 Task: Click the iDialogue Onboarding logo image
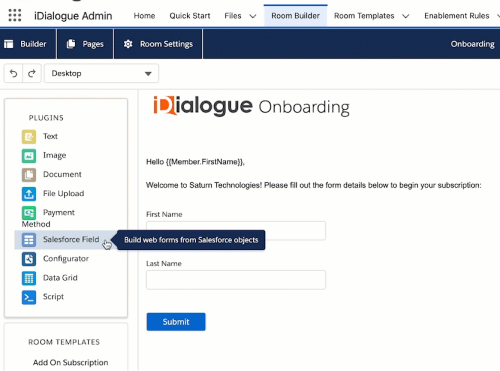251,106
